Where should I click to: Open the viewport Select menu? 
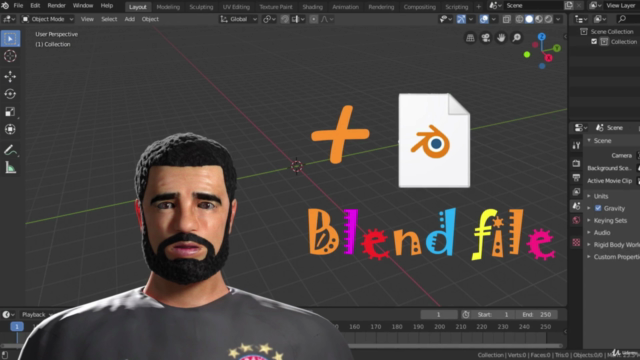pyautogui.click(x=109, y=19)
